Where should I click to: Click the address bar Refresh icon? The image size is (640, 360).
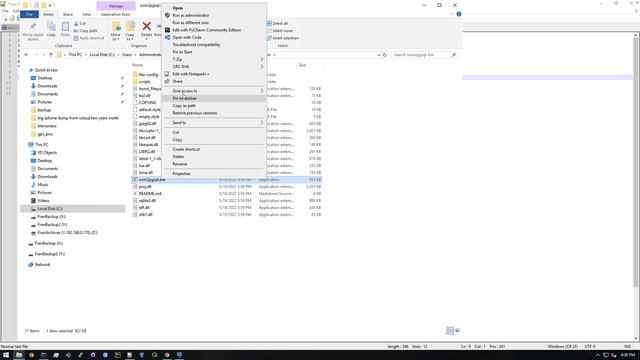coord(384,55)
